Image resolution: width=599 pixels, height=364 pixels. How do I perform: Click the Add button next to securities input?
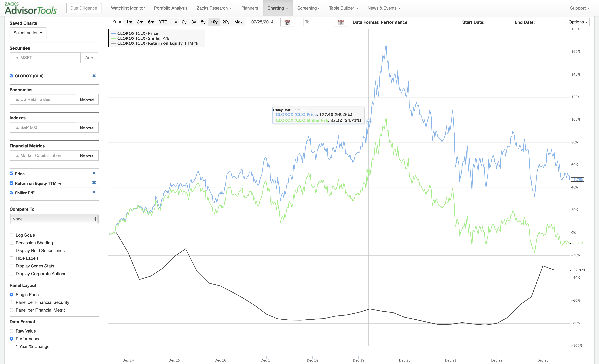coord(89,58)
